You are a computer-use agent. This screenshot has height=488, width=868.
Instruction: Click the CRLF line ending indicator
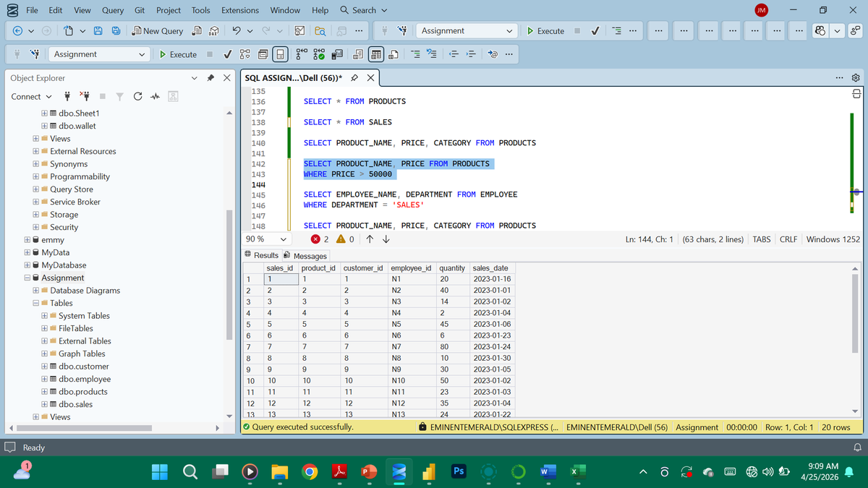[x=788, y=239]
